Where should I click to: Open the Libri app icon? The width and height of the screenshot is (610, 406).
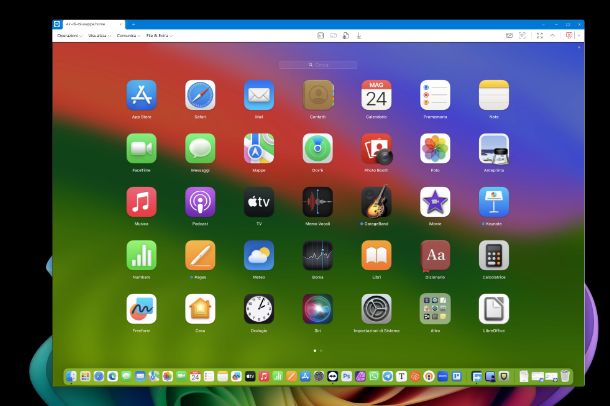(x=376, y=255)
